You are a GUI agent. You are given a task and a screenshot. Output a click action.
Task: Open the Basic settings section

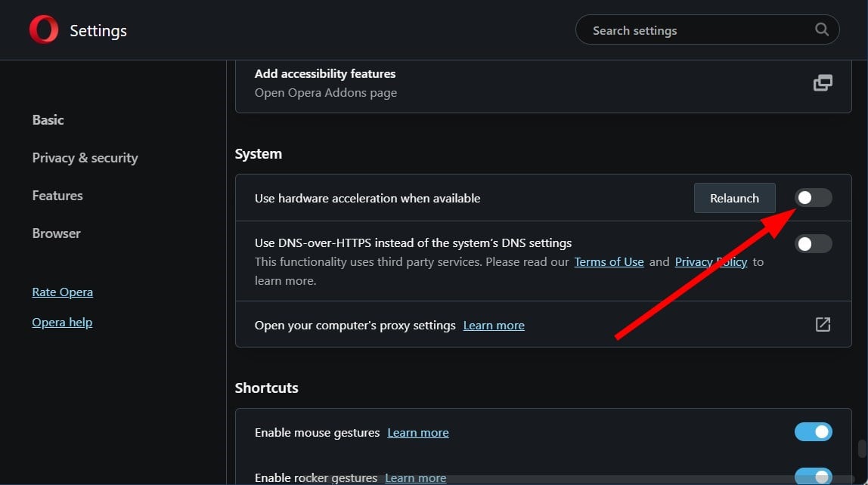point(48,120)
